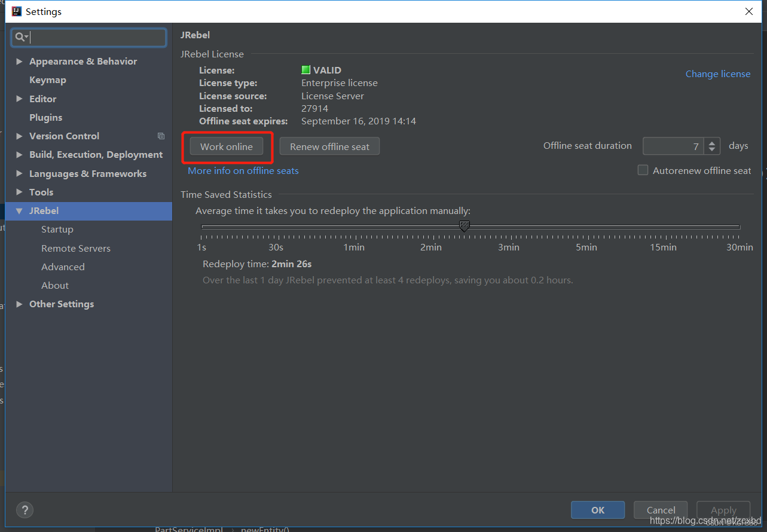Click the help question mark button
Viewport: 767px width, 532px height.
pos(25,510)
